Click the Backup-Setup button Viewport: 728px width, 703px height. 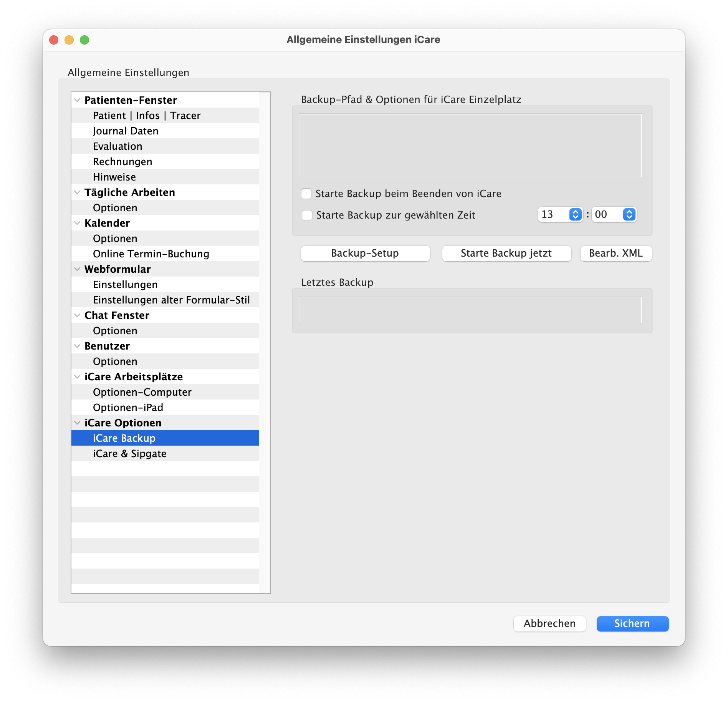pyautogui.click(x=365, y=254)
